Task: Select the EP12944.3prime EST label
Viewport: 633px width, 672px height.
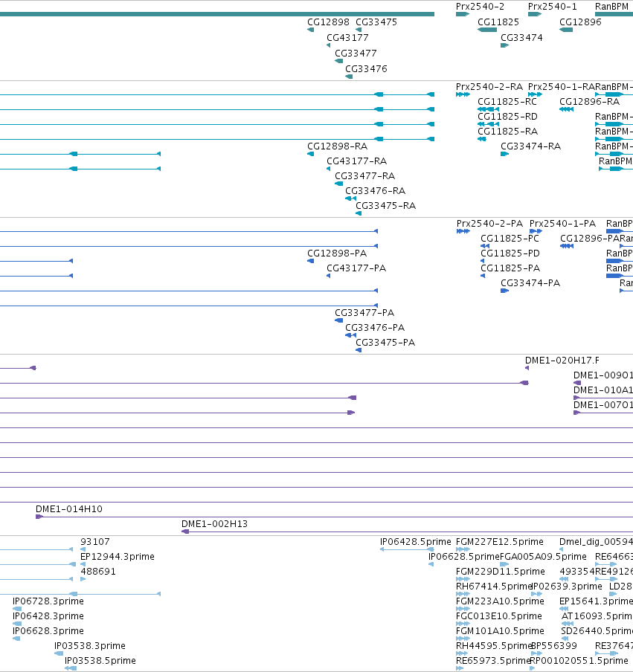Action: [118, 557]
